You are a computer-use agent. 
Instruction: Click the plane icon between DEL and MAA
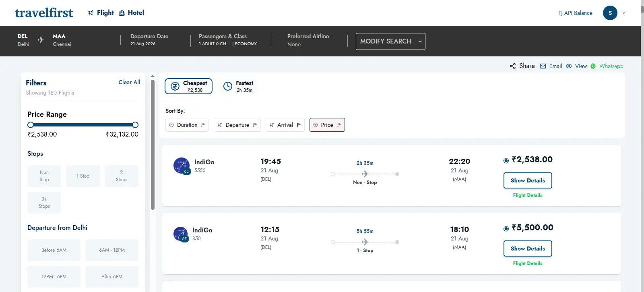click(x=41, y=40)
